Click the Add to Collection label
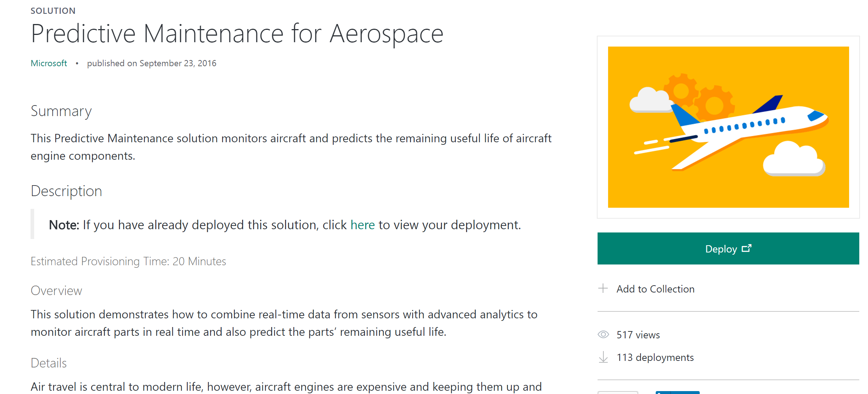 [655, 289]
